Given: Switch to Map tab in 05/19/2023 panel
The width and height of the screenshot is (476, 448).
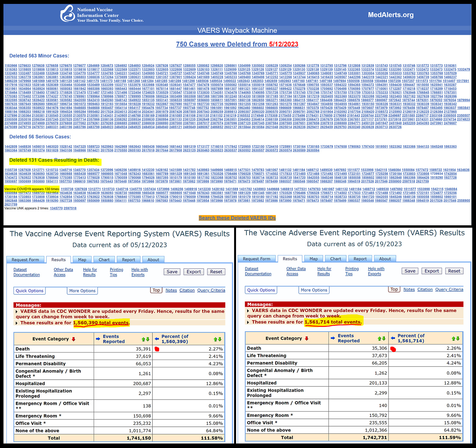Looking at the screenshot, I should point(314,259).
